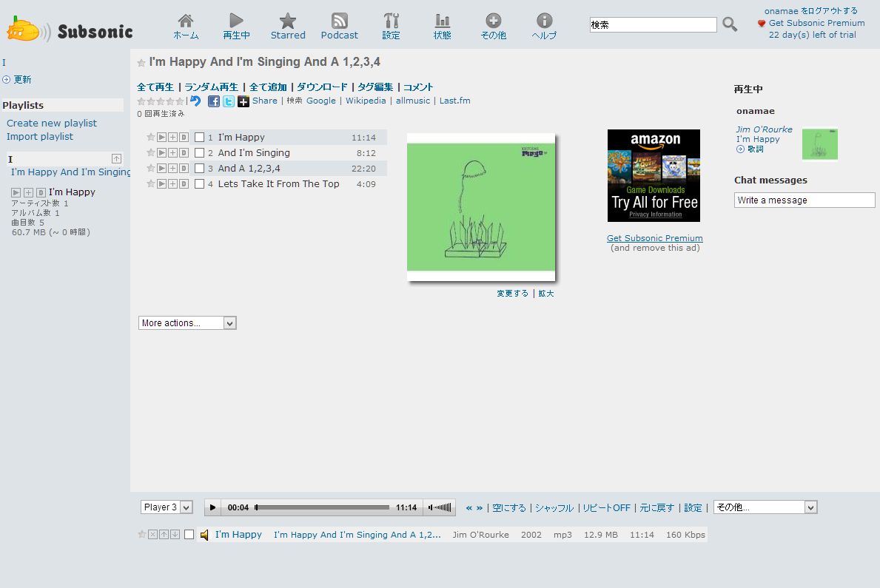Open 設定 (Settings) in the top navigation
880x588 pixels.
[392, 27]
